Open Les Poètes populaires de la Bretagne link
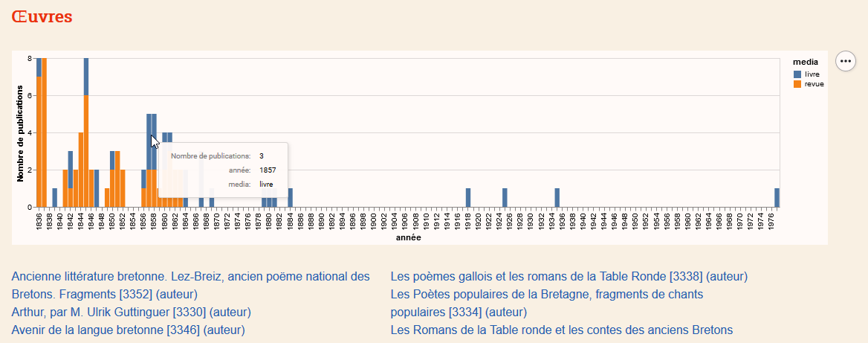The height and width of the screenshot is (343, 868). click(x=547, y=303)
